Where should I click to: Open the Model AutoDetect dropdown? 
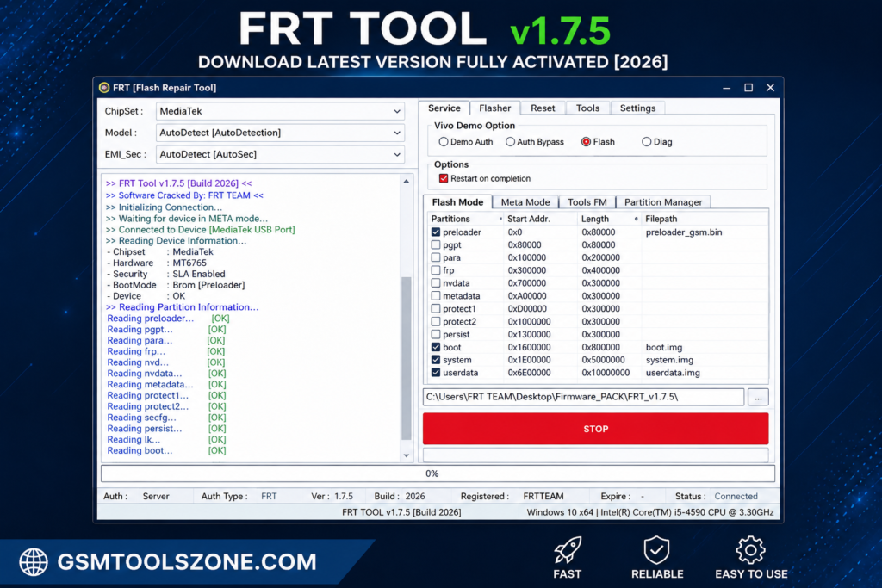click(280, 133)
